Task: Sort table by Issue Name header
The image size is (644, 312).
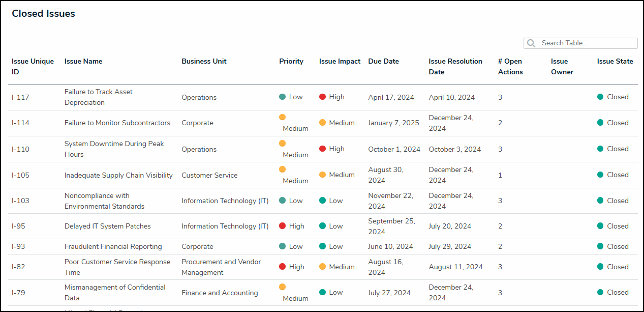Action: 83,62
